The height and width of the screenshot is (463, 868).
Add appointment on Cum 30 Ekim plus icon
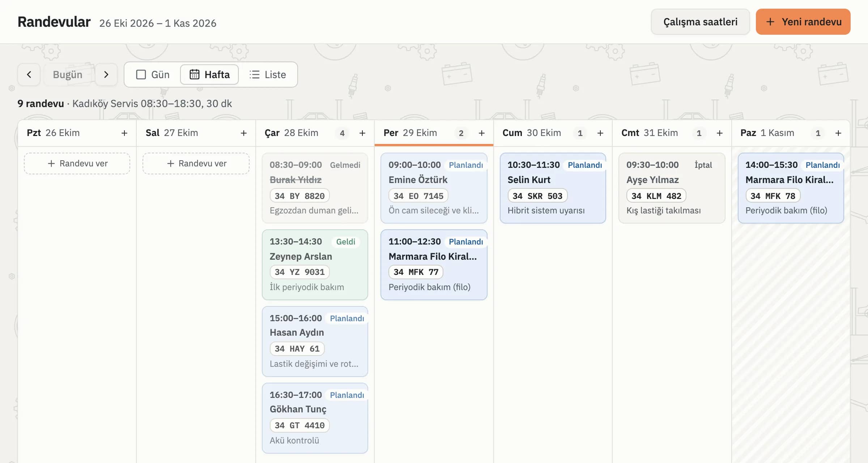click(600, 133)
